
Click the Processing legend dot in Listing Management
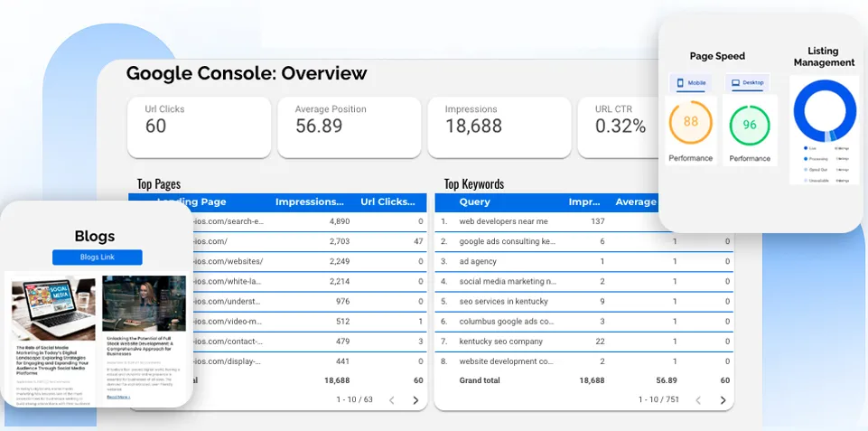click(804, 159)
